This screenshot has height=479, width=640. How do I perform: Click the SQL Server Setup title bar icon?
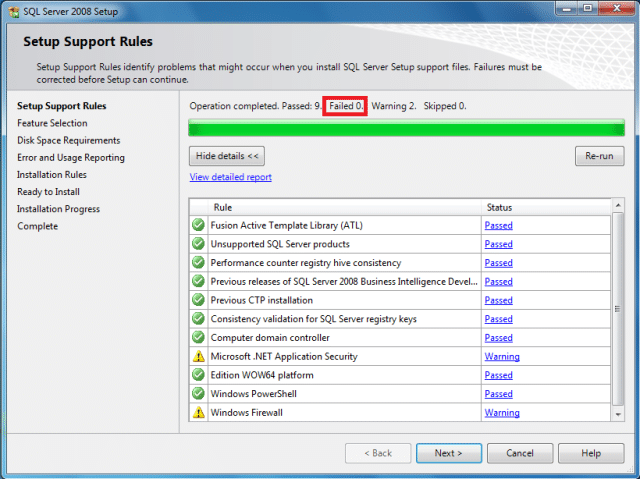coord(14,11)
